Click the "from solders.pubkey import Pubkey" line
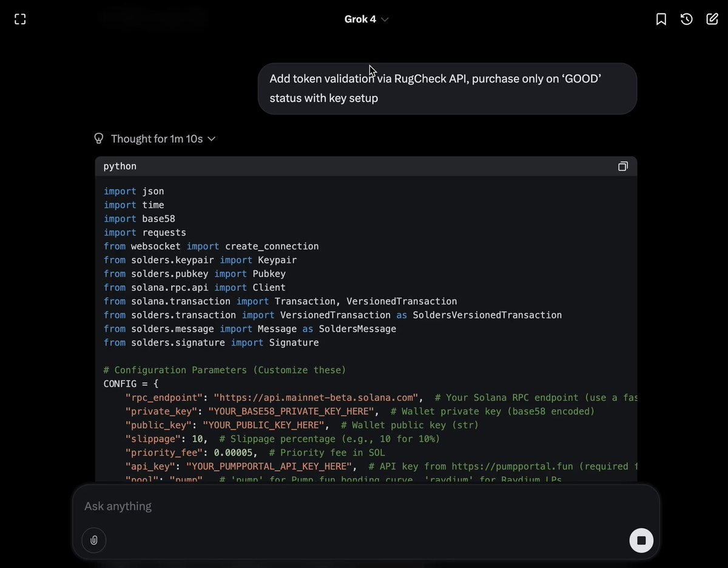 (195, 274)
